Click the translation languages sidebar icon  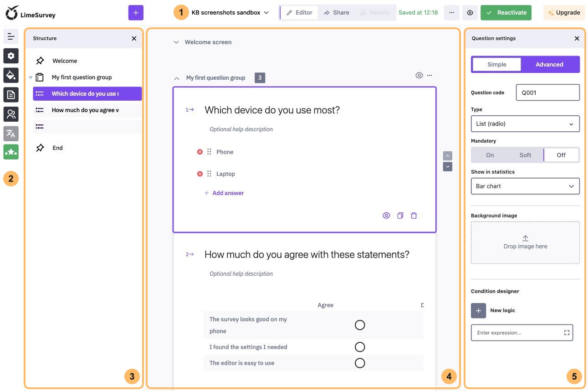pyautogui.click(x=11, y=134)
